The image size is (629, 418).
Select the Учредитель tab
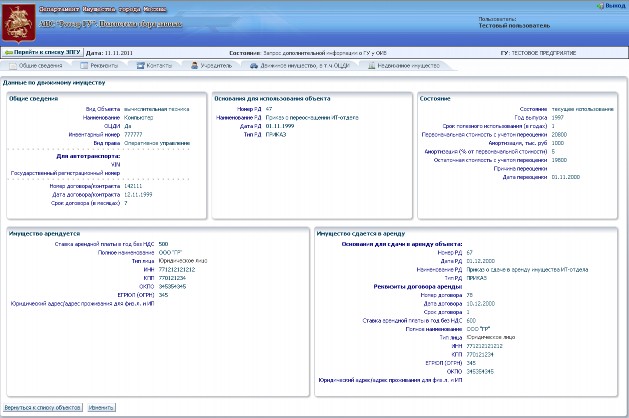(x=211, y=65)
